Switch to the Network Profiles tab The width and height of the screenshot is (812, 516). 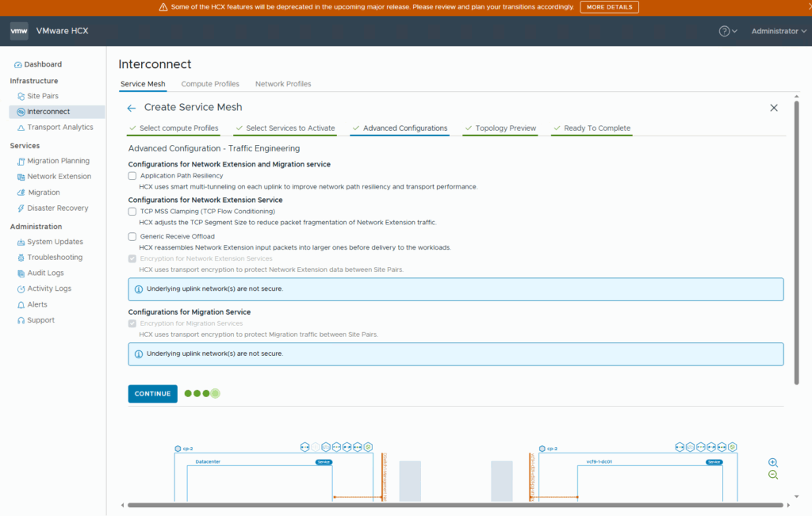tap(283, 84)
